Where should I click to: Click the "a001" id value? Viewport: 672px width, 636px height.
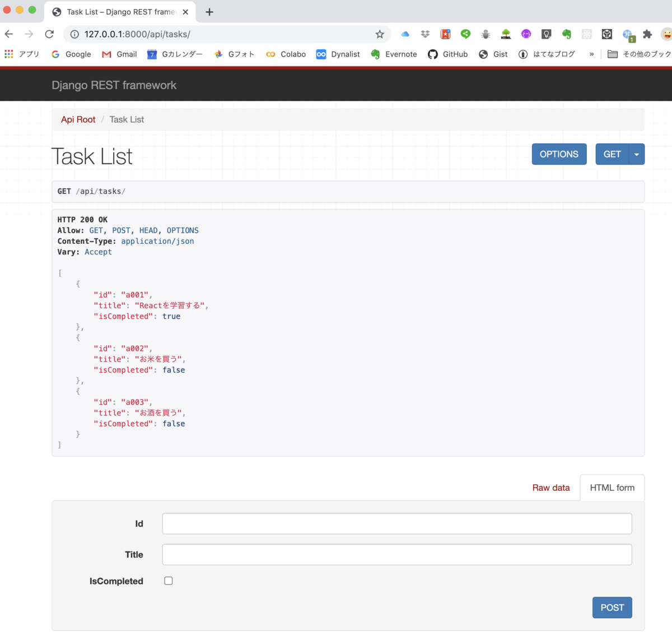134,295
